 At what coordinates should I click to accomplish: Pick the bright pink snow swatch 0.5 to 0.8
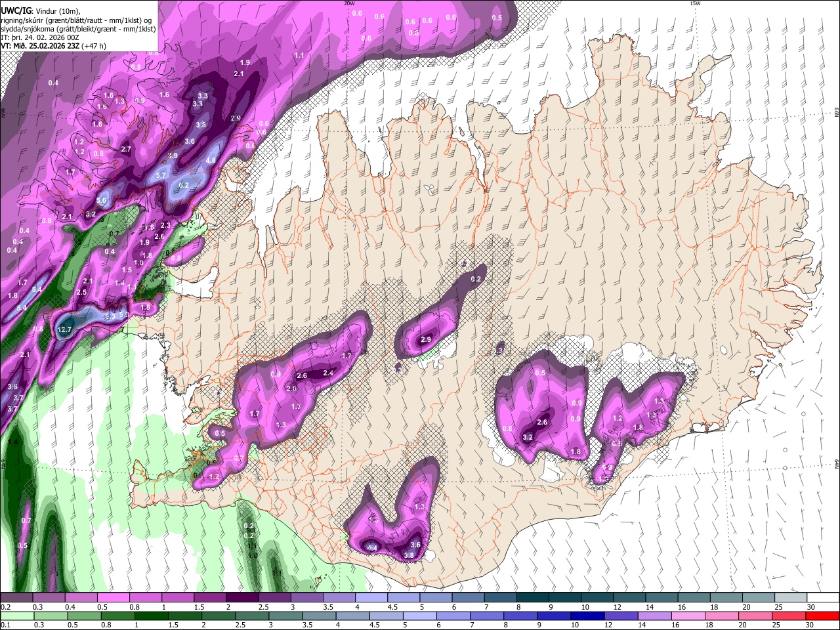point(114,598)
